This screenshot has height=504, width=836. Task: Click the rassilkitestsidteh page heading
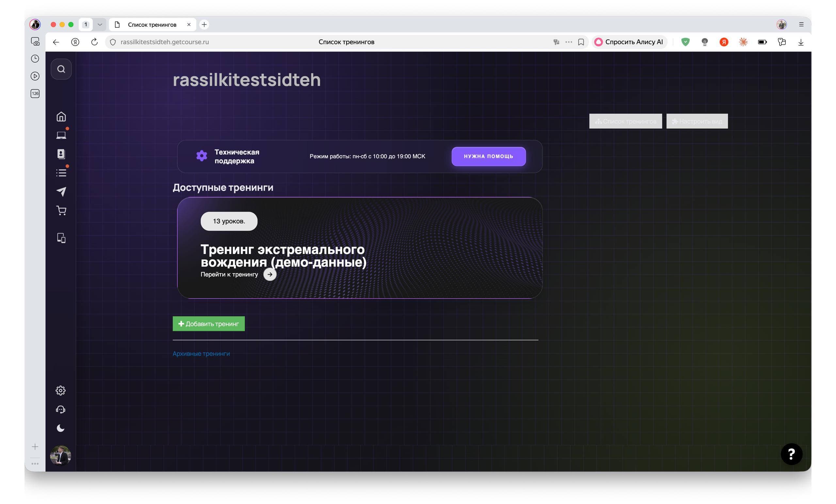[x=247, y=80]
